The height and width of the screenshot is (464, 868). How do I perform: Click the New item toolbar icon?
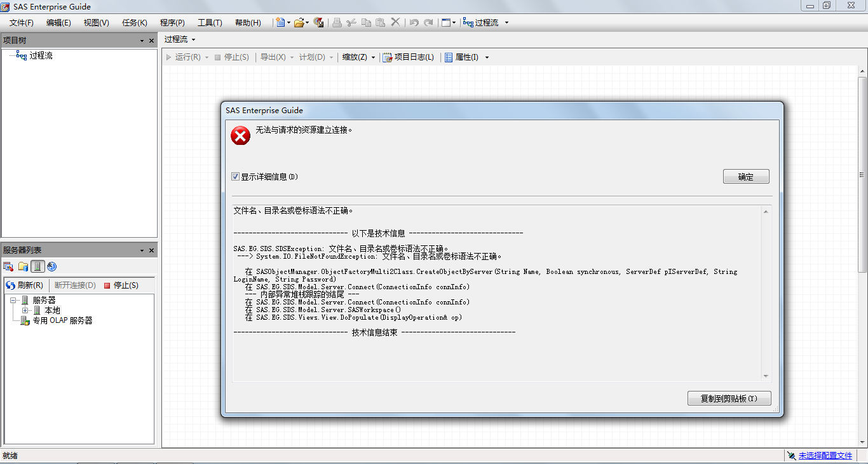click(x=280, y=22)
